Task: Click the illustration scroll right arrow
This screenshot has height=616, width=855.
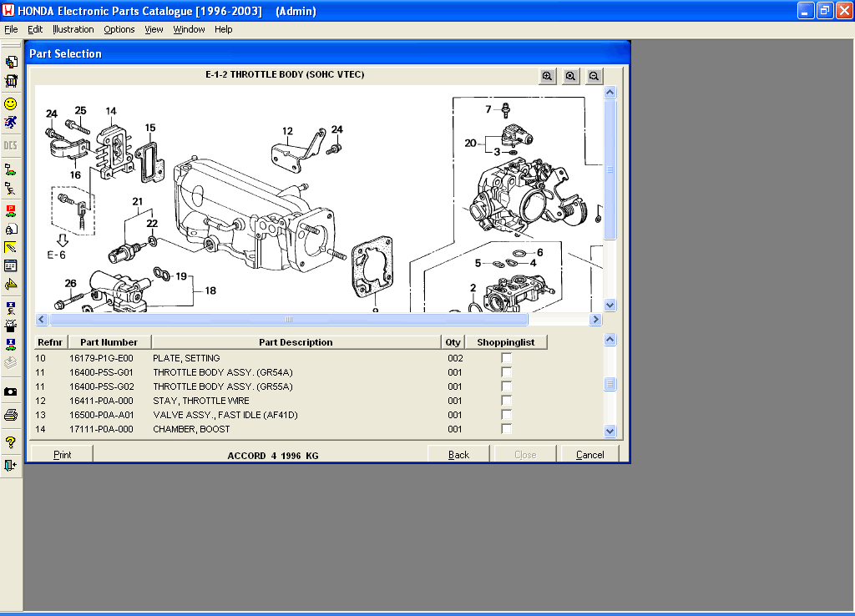Action: pos(595,320)
